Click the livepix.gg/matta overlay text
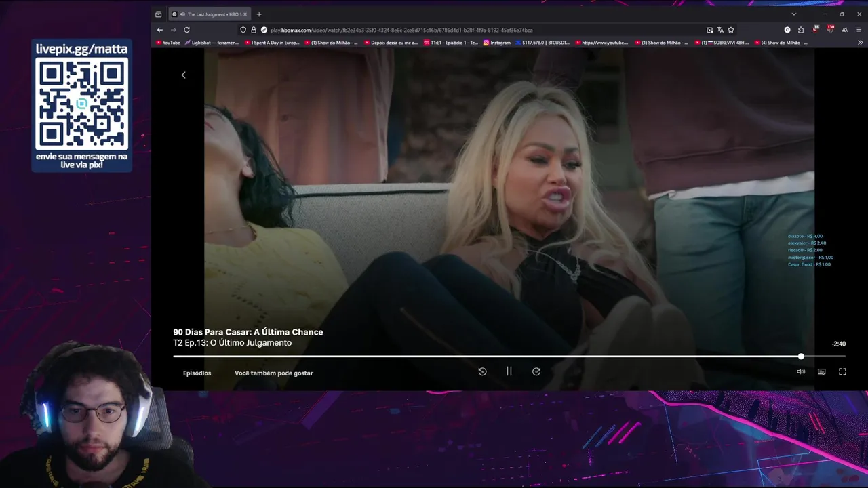This screenshot has height=488, width=868. (81, 49)
